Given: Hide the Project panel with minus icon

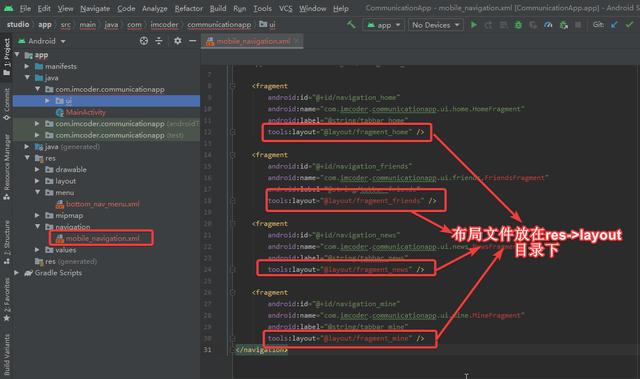Looking at the screenshot, I should tap(192, 41).
